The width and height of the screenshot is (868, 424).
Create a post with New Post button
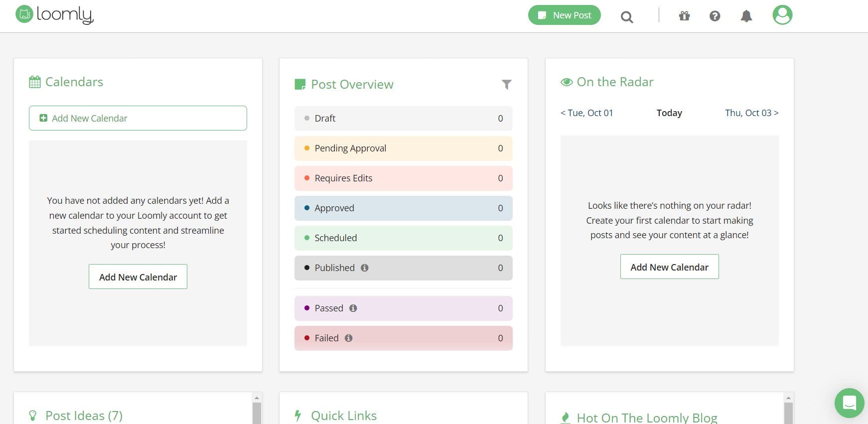[x=564, y=15]
